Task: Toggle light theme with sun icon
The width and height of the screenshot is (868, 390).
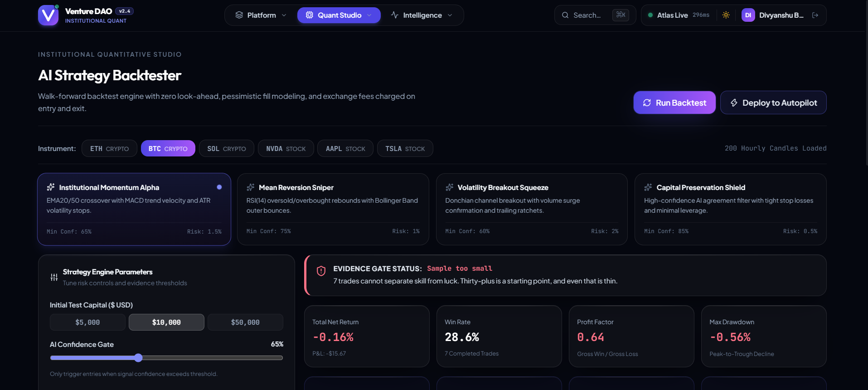Action: (726, 15)
